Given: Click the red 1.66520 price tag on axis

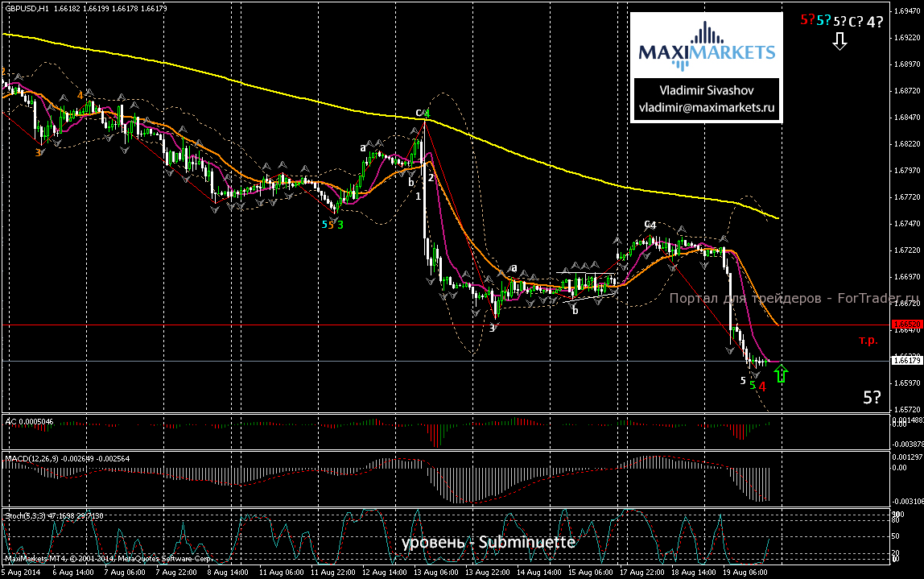Looking at the screenshot, I should coord(906,324).
